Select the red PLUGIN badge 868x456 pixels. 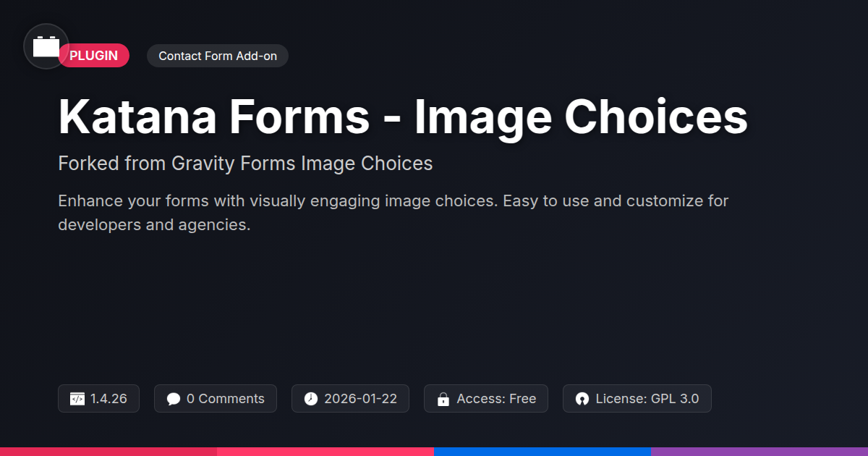click(x=94, y=56)
